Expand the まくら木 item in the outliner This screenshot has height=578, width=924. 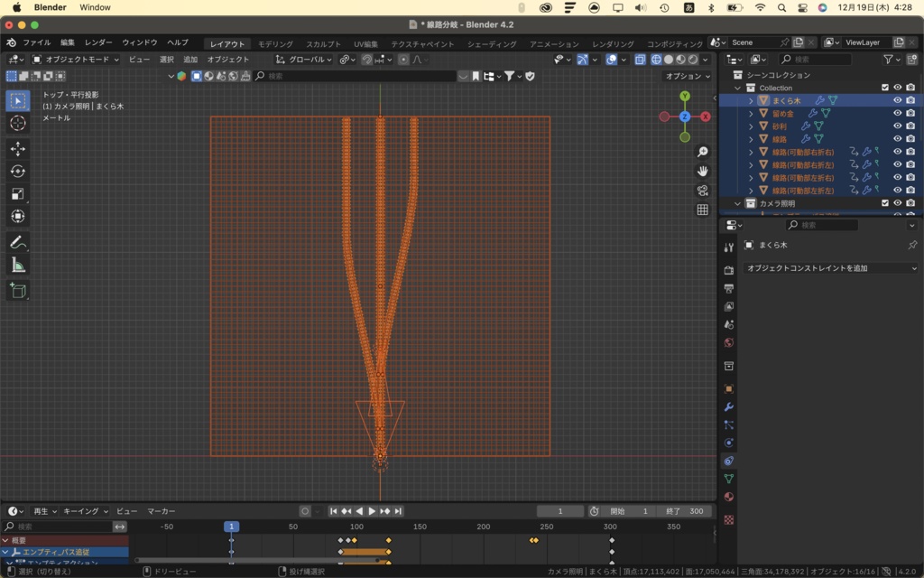click(x=751, y=100)
